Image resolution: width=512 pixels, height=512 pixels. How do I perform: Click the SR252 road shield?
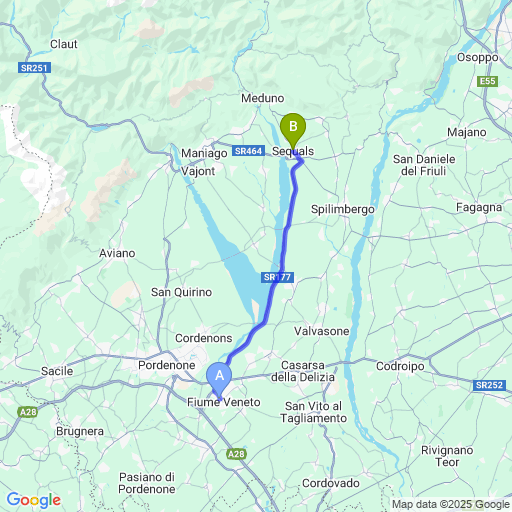[x=489, y=385]
